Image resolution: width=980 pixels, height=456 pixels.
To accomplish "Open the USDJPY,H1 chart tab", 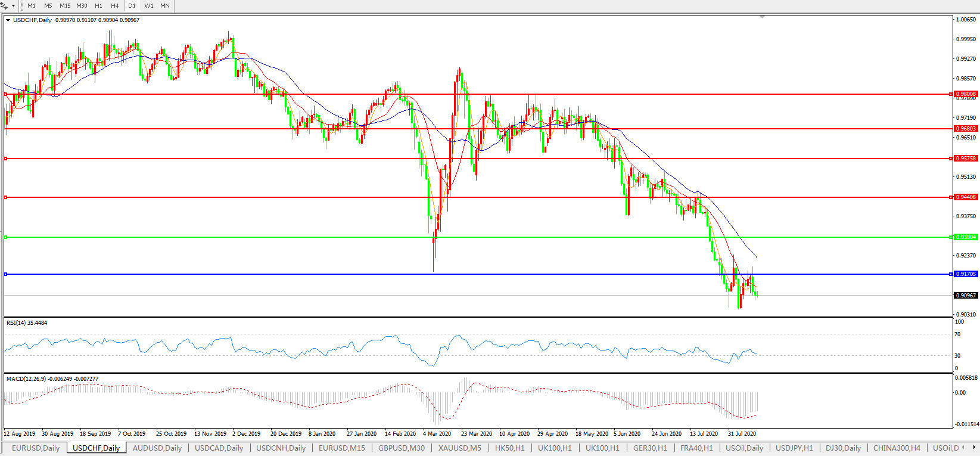I will coord(794,448).
